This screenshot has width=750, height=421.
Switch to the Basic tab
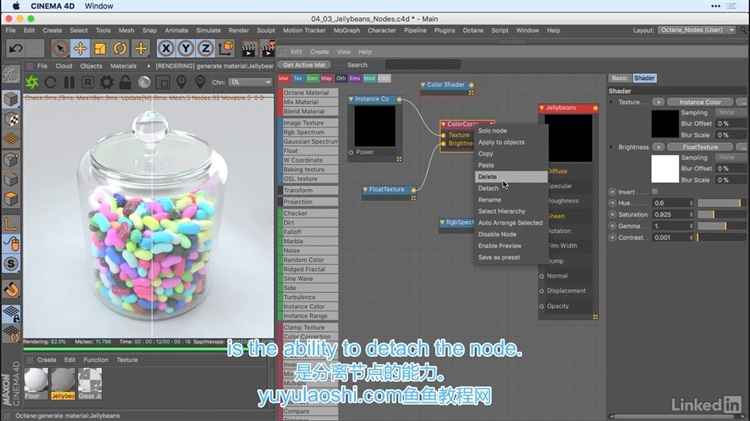(x=619, y=78)
